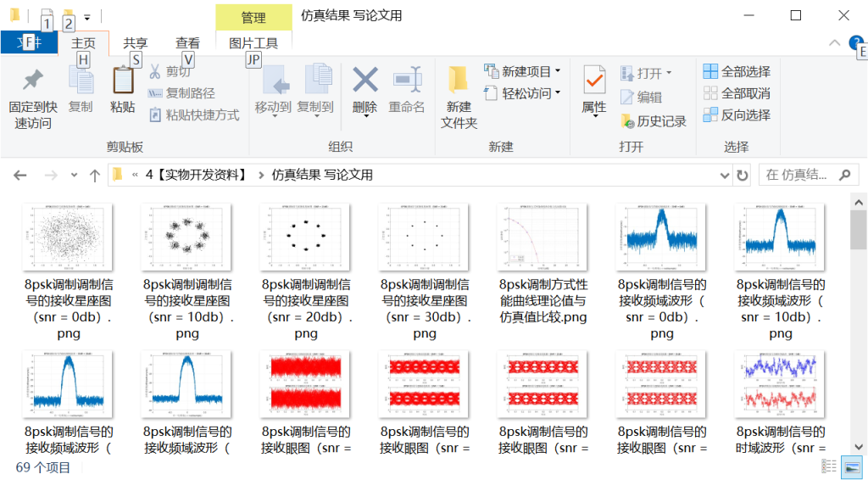This screenshot has height=480, width=868.
Task: Click the Edit (编辑) button
Action: tap(641, 97)
